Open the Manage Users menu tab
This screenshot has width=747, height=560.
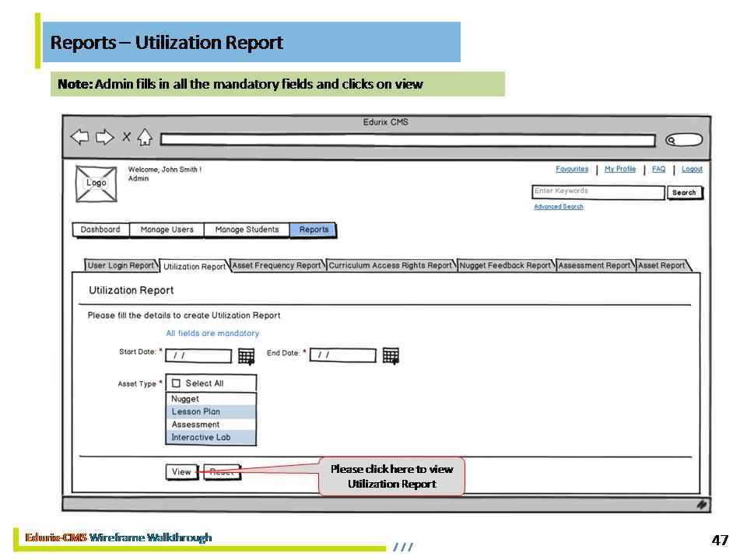pos(167,229)
